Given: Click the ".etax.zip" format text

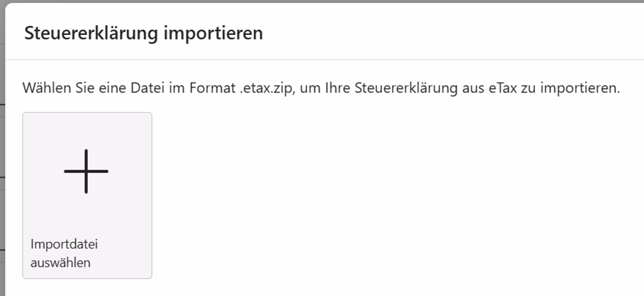Looking at the screenshot, I should pos(264,88).
